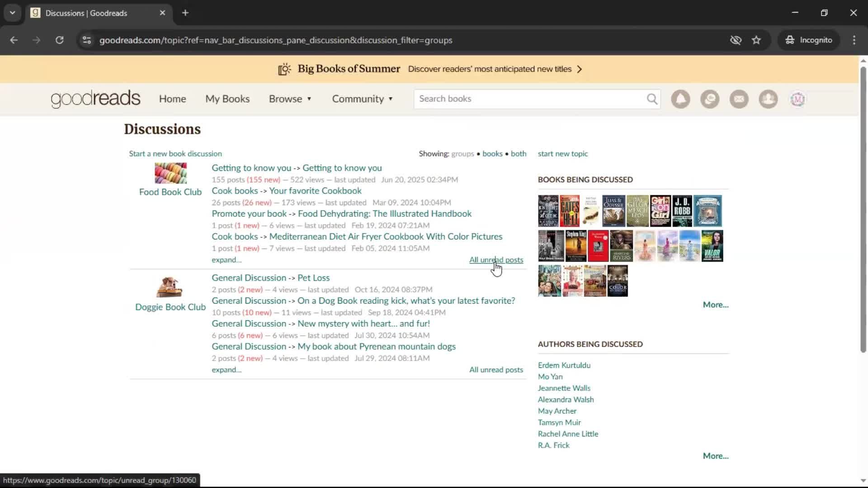Click the Big Books of Summer banner text

point(349,69)
